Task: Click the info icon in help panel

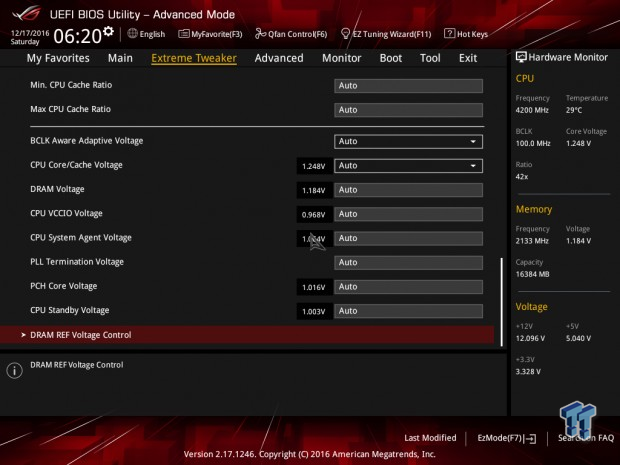Action: click(x=15, y=370)
